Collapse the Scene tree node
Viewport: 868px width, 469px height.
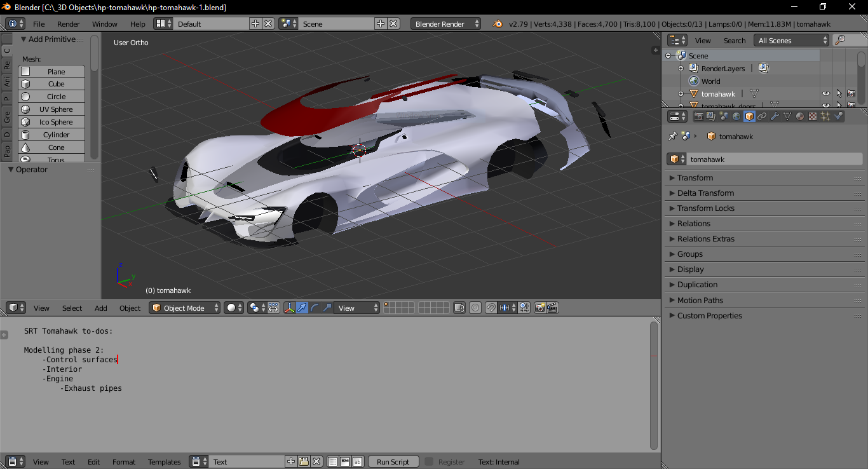[668, 55]
